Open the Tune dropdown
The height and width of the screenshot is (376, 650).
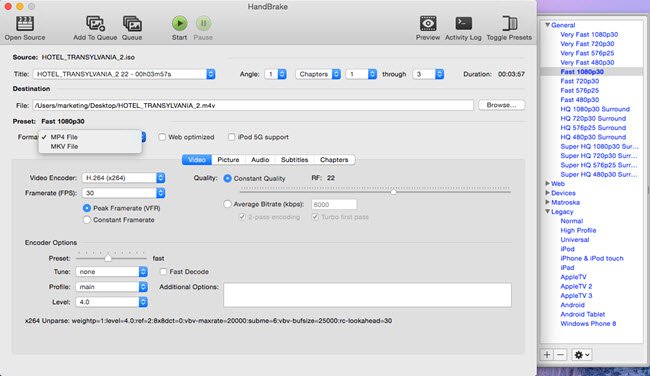pyautogui.click(x=112, y=272)
